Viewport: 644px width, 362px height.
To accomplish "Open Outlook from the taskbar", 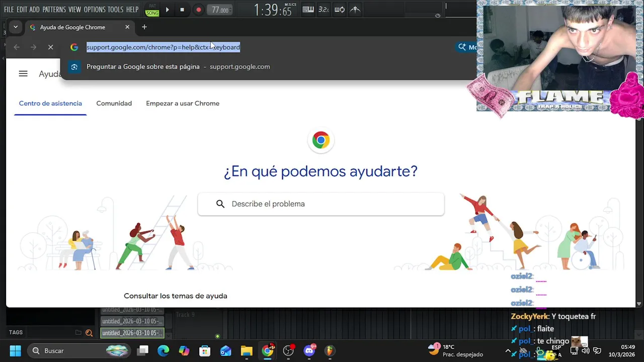I will [x=226, y=351].
